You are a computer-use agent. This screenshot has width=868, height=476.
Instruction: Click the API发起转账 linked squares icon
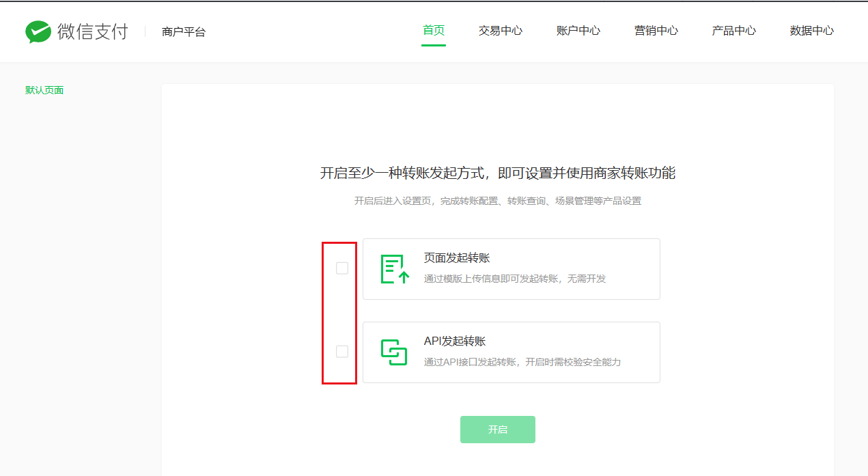point(394,352)
